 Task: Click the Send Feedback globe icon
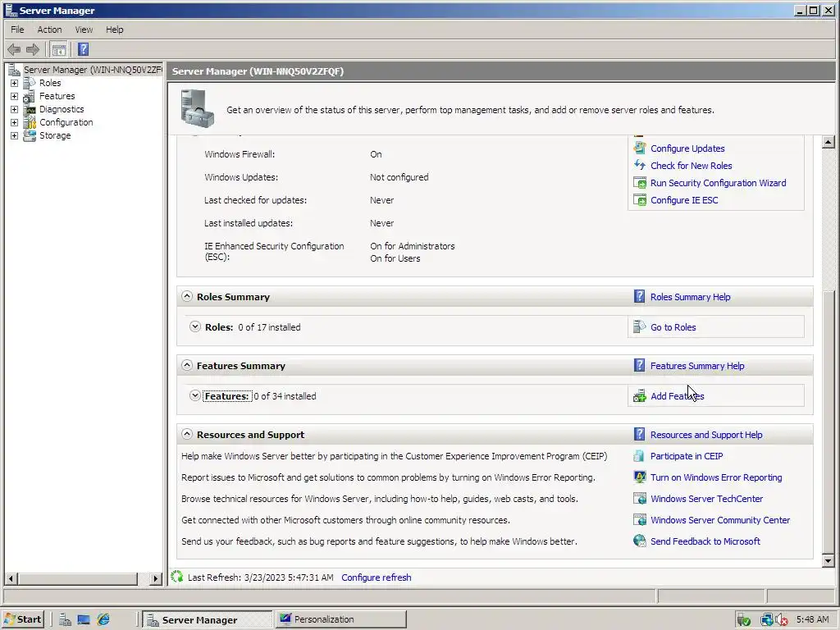640,541
